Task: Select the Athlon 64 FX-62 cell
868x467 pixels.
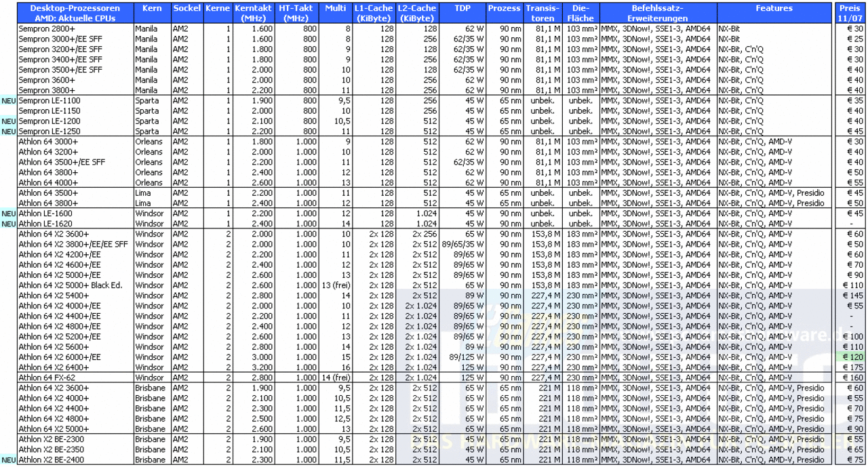Action: click(x=75, y=378)
